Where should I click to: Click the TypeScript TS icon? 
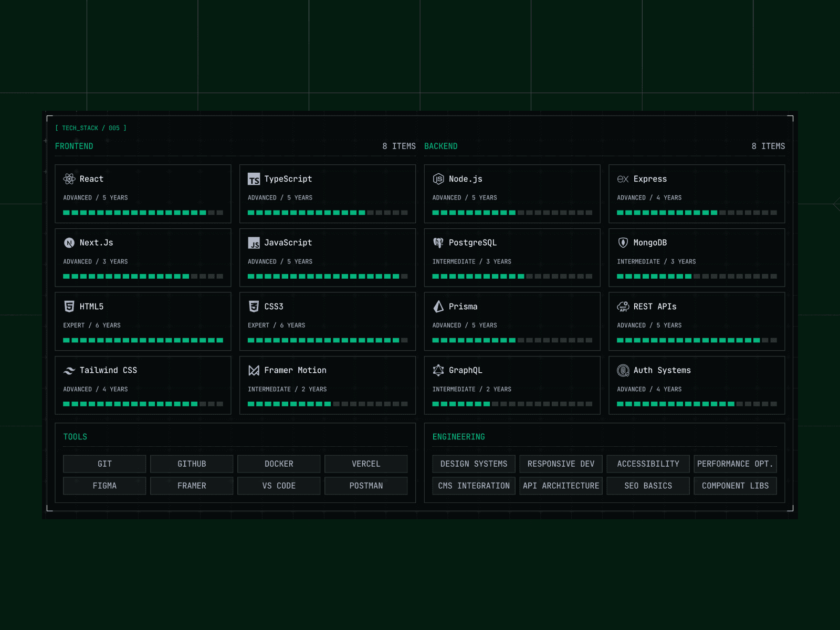pos(254,179)
